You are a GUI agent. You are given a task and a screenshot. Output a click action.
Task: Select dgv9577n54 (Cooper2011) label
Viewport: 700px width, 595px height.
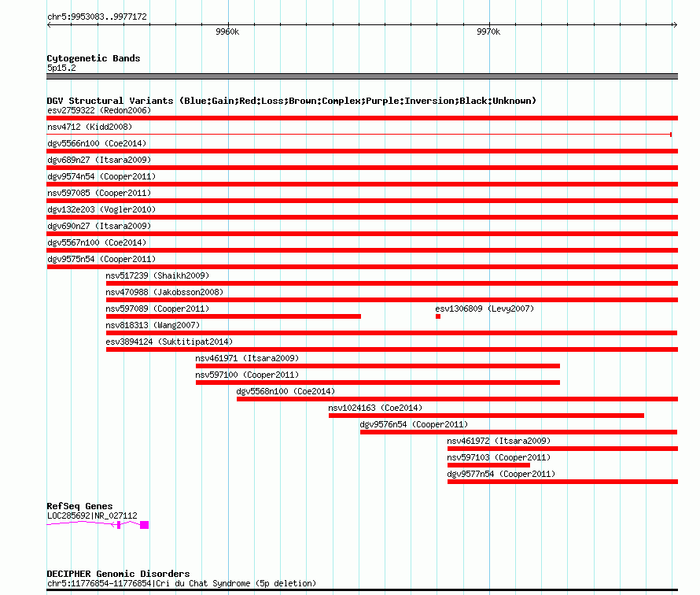coord(501,474)
